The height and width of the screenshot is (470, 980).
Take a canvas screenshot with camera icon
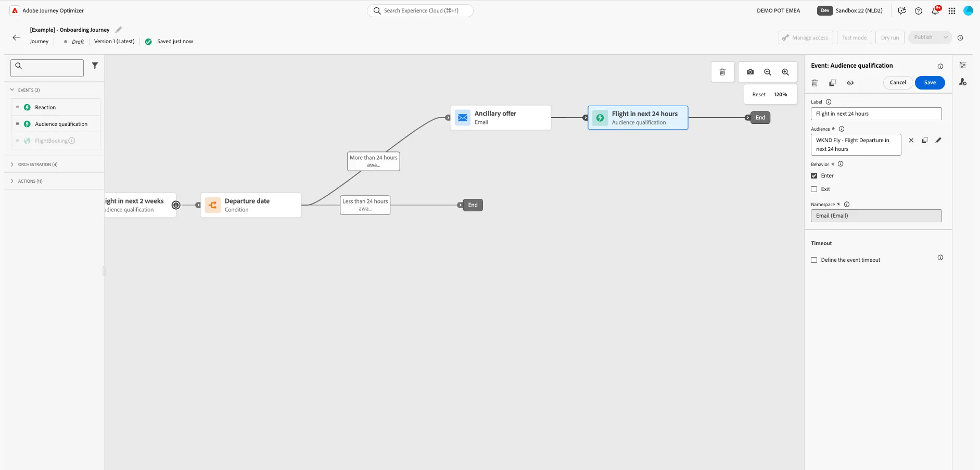(x=750, y=72)
